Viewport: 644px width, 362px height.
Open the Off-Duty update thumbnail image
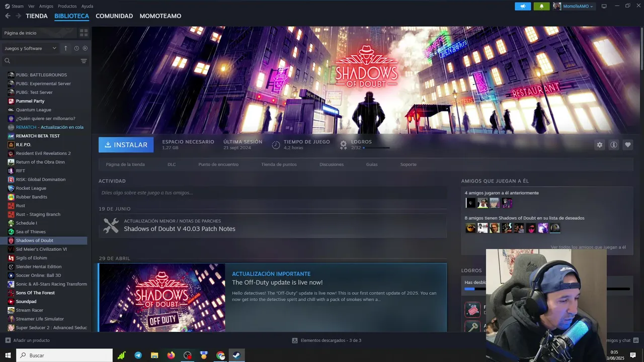click(162, 298)
